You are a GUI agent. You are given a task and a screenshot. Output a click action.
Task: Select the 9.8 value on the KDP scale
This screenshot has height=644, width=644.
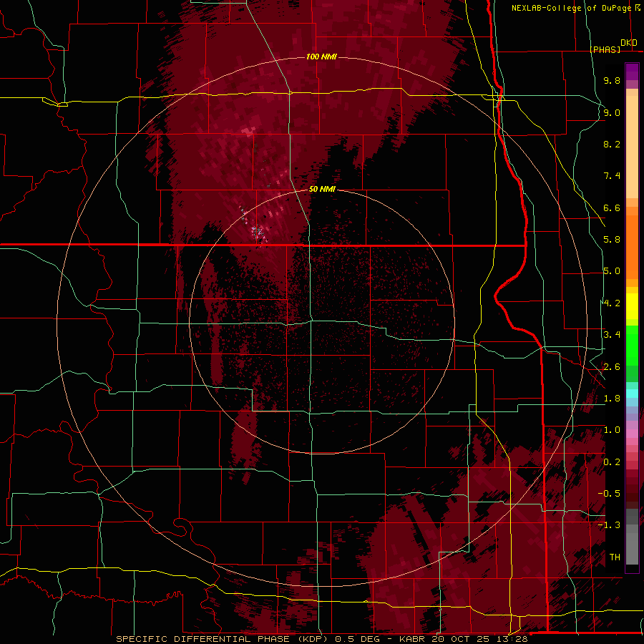(x=612, y=80)
